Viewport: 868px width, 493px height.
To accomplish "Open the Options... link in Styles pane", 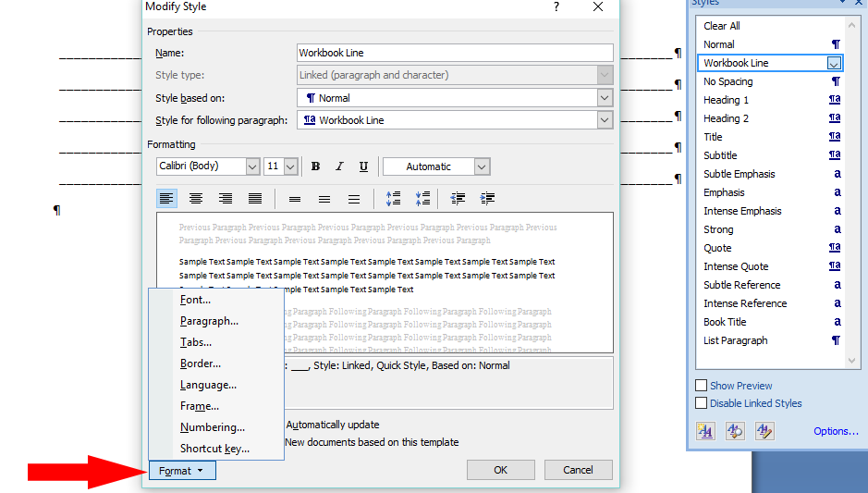I will (836, 431).
